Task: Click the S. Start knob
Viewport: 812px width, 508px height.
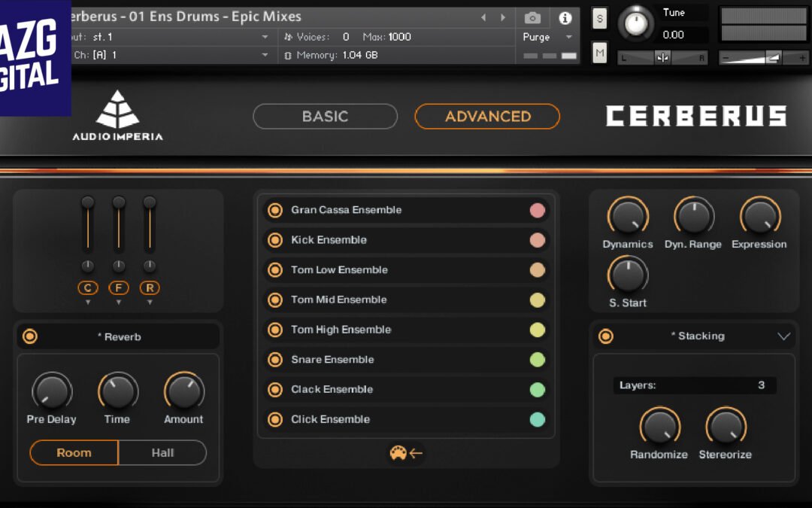Action: tap(628, 275)
